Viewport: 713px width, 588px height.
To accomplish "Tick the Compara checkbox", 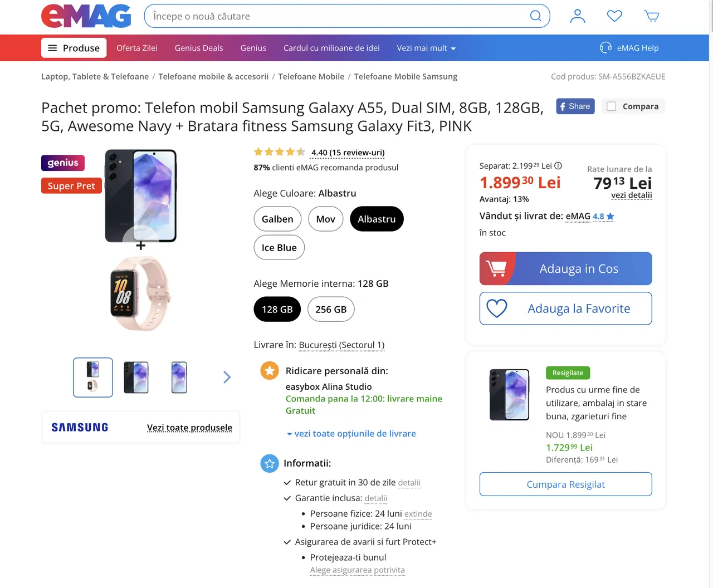I will pos(612,106).
